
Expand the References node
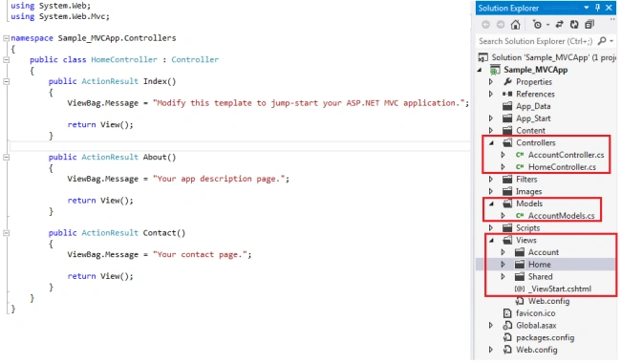(x=491, y=95)
